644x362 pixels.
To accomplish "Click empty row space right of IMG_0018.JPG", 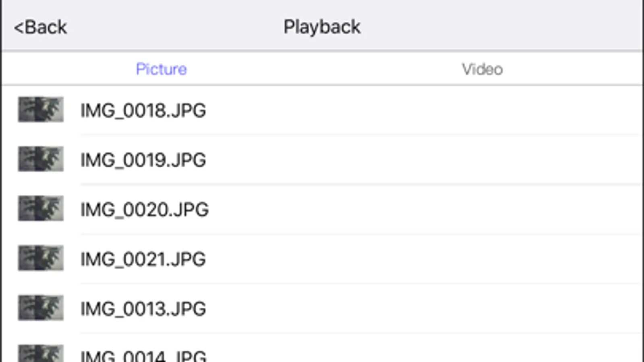I will (403, 110).
